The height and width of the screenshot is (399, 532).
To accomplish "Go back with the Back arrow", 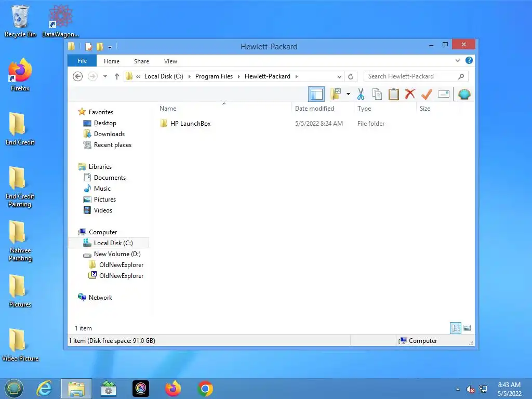I will coord(78,76).
